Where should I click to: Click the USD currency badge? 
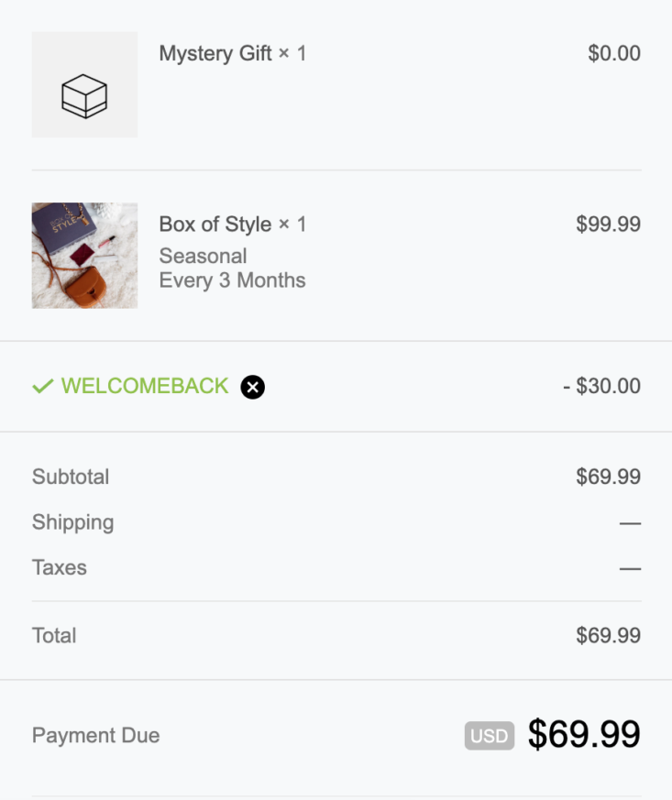click(x=490, y=736)
